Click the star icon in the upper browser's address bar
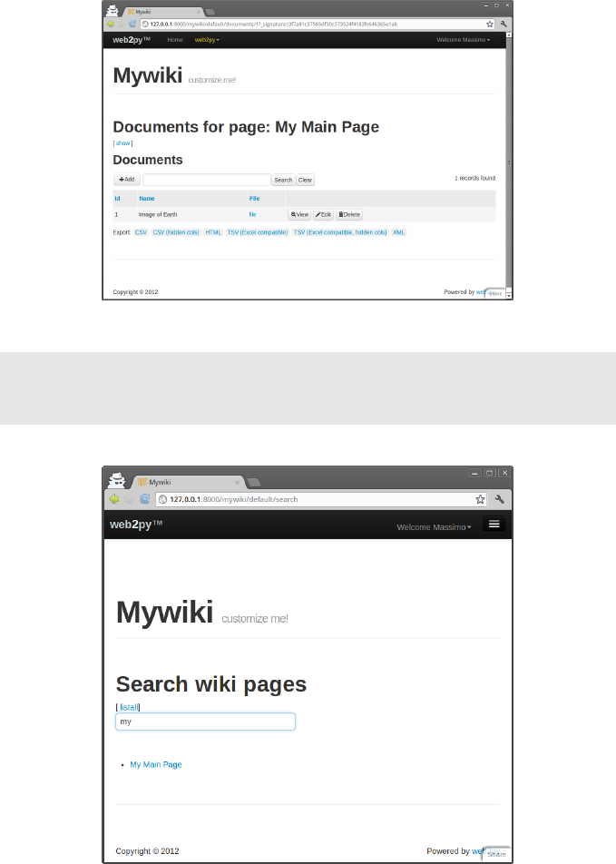The width and height of the screenshot is (616, 864). coord(489,24)
